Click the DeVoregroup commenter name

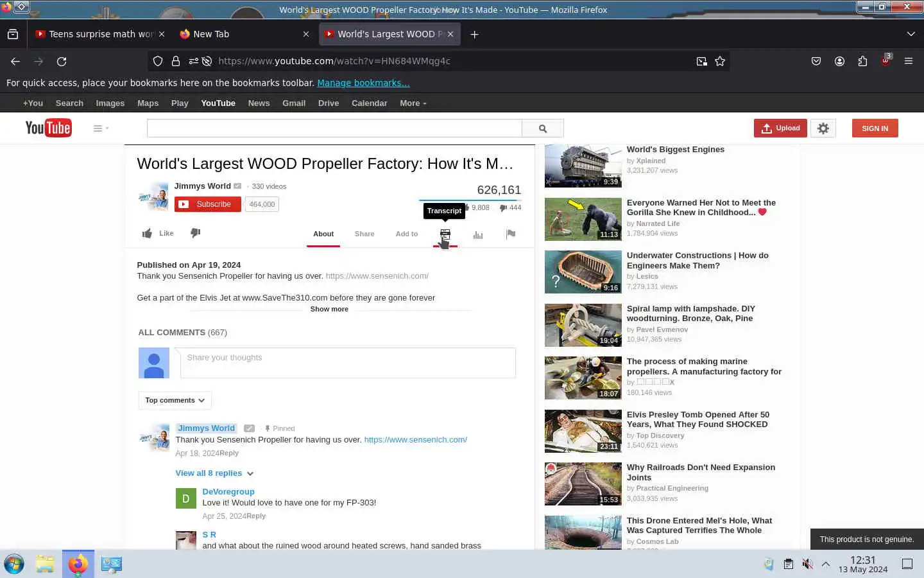(x=228, y=492)
